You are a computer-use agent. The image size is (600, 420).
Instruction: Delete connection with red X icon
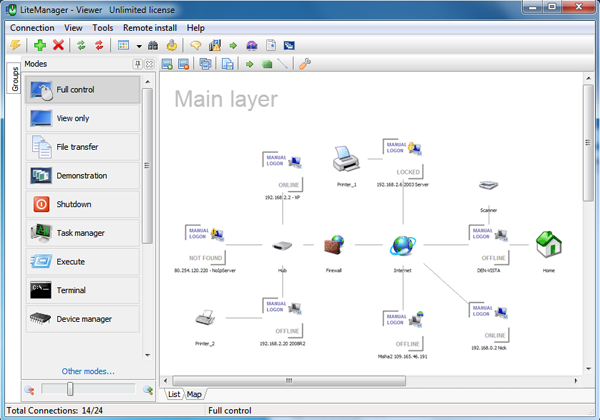click(58, 45)
